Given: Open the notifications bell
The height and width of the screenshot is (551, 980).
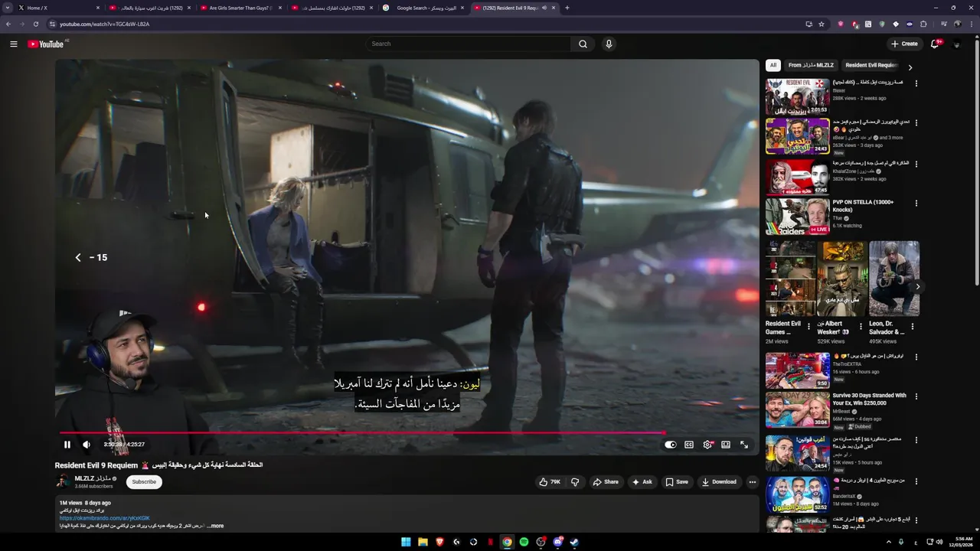Looking at the screenshot, I should coord(935,44).
